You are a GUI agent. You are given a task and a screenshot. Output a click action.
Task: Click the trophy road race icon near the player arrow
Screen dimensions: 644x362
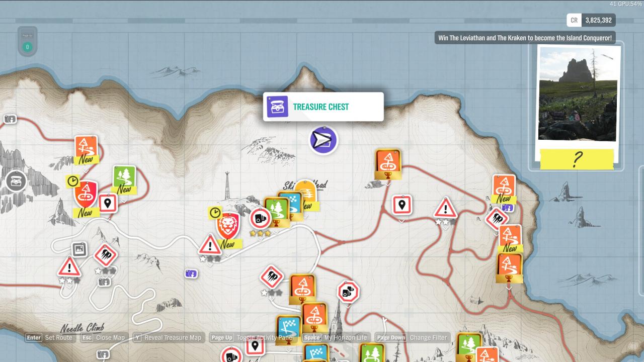click(x=388, y=163)
